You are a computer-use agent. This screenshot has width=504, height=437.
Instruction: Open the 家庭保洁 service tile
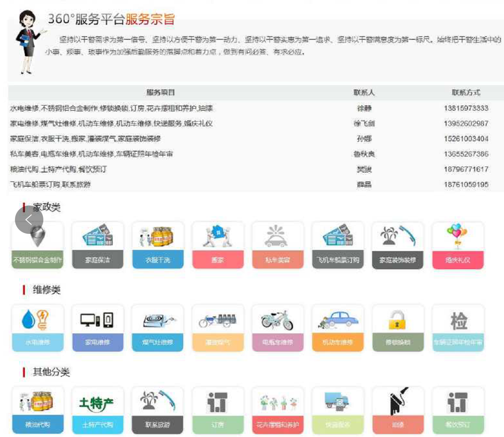97,245
